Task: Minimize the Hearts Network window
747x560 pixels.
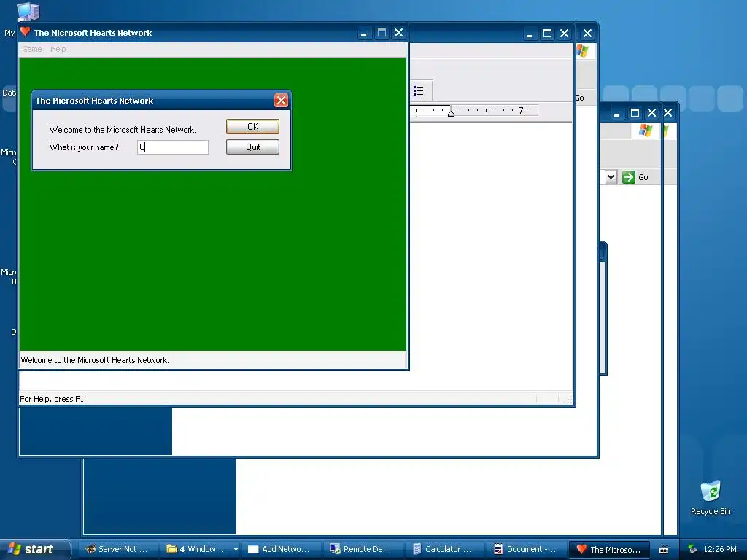Action: pyautogui.click(x=364, y=33)
